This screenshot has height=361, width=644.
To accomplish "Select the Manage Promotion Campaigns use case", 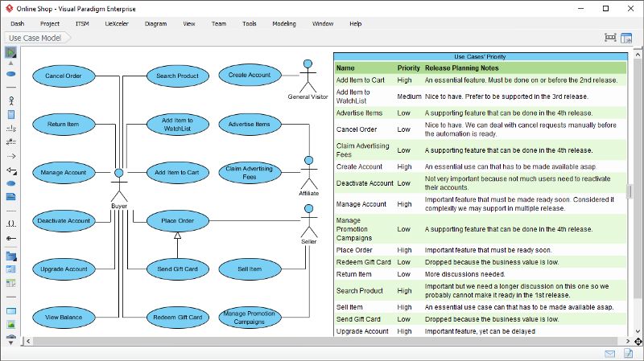I will coord(250,318).
